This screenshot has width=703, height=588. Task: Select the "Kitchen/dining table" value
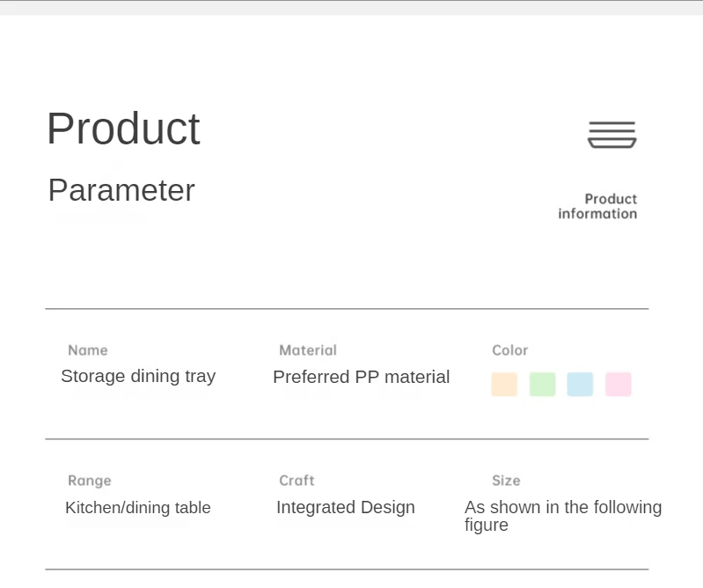coord(138,508)
